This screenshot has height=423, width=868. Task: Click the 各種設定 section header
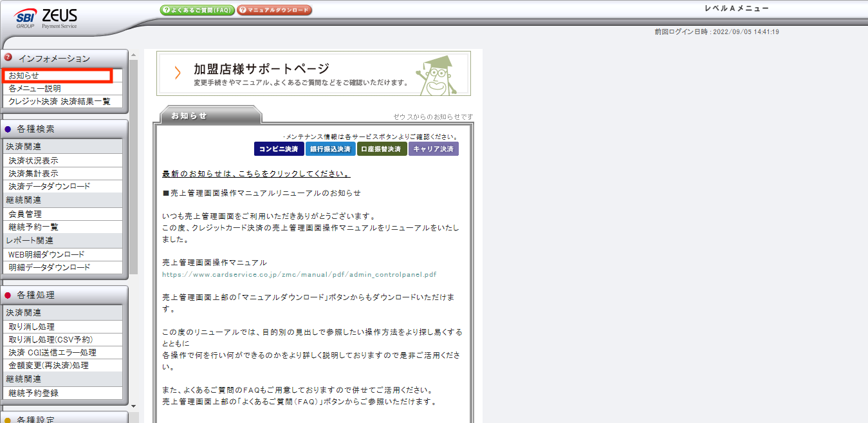click(x=64, y=418)
